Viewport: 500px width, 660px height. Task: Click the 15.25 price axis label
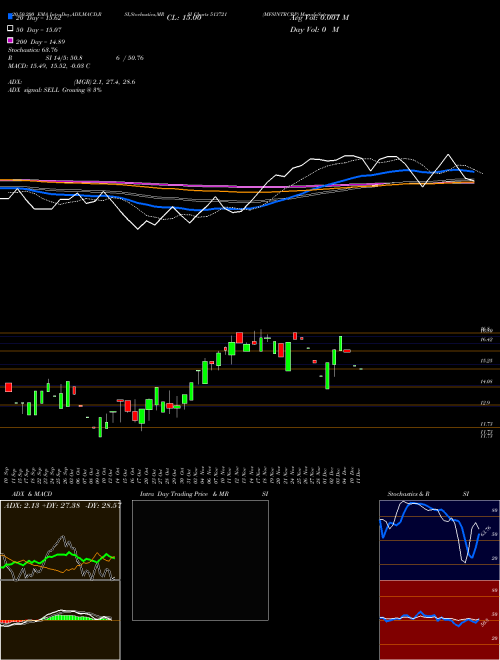click(x=487, y=361)
